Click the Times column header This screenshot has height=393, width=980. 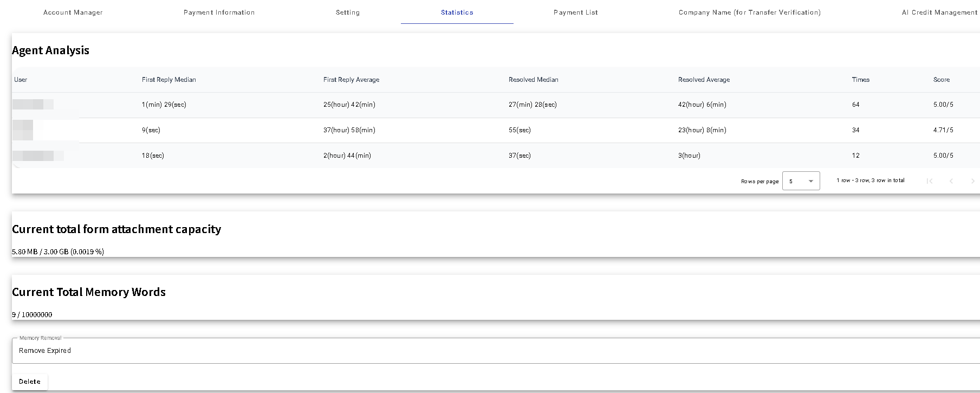click(860, 80)
